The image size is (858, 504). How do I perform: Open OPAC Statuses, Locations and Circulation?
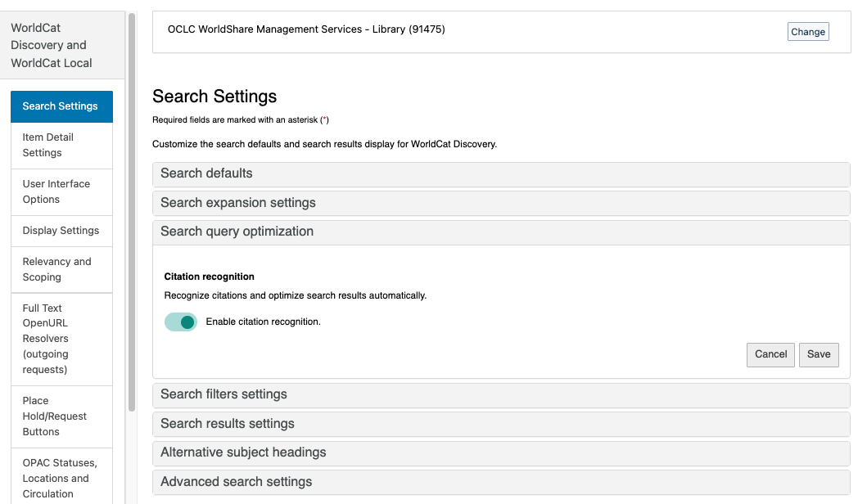(62, 477)
